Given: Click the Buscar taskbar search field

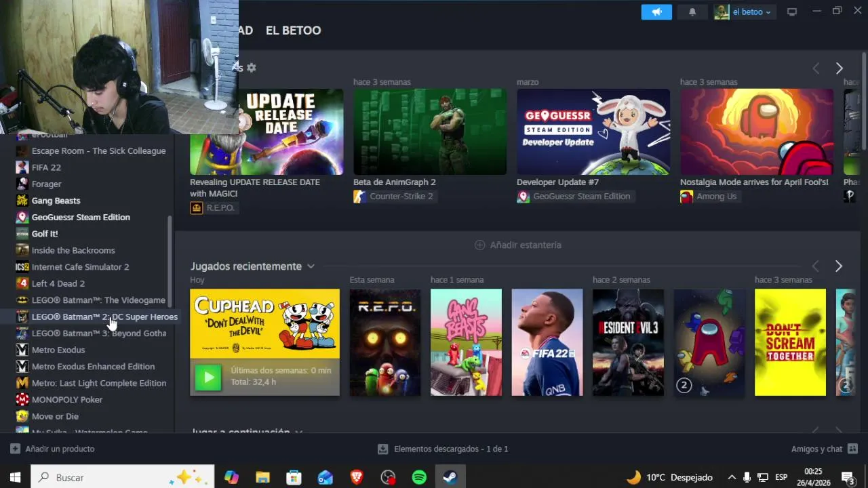Looking at the screenshot, I should point(123,478).
